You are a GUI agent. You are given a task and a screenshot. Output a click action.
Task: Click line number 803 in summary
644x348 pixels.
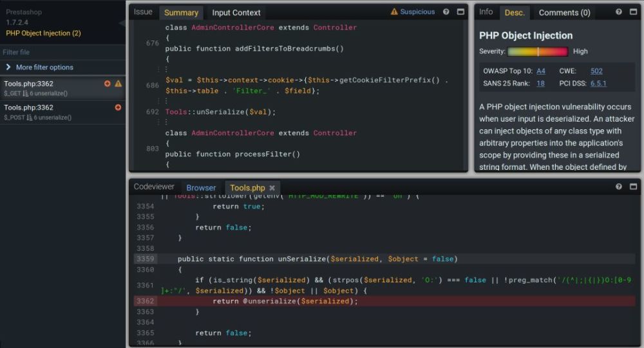click(x=153, y=149)
